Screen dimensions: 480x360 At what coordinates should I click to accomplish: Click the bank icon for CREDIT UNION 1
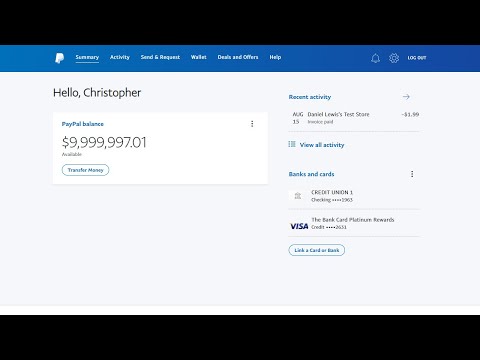298,196
